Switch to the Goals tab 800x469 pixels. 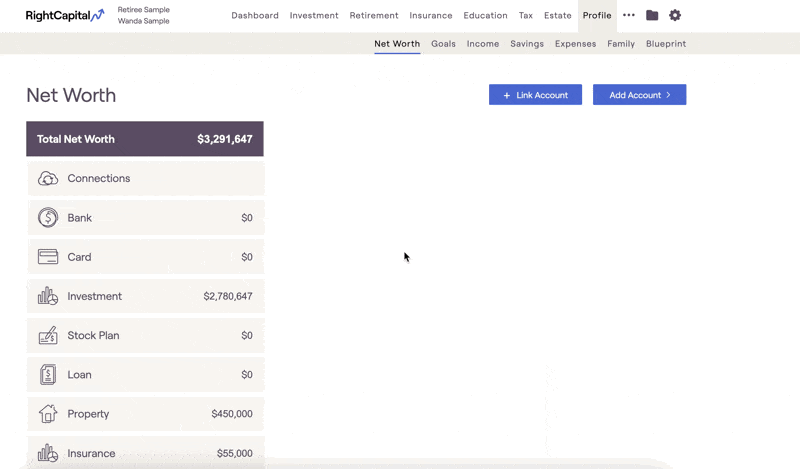tap(443, 44)
